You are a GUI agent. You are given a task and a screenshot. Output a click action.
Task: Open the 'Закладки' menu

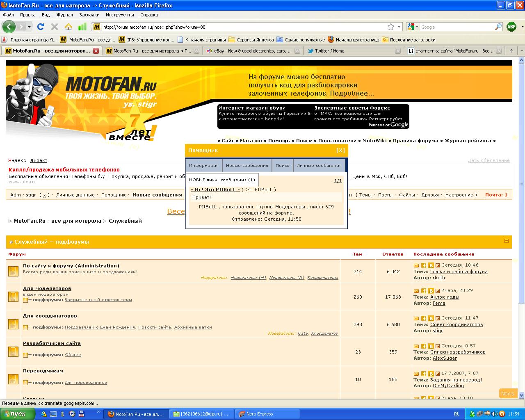point(89,15)
